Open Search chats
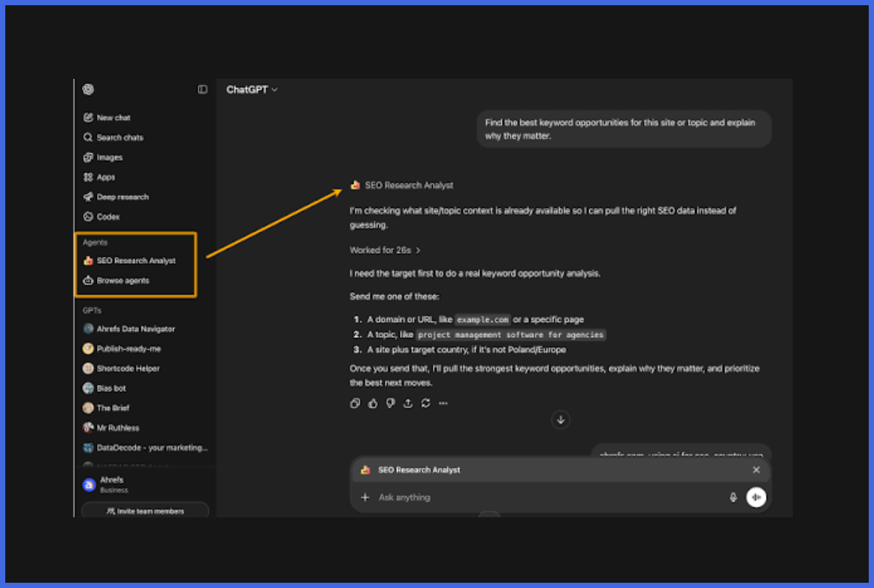The height and width of the screenshot is (588, 874). 113,137
